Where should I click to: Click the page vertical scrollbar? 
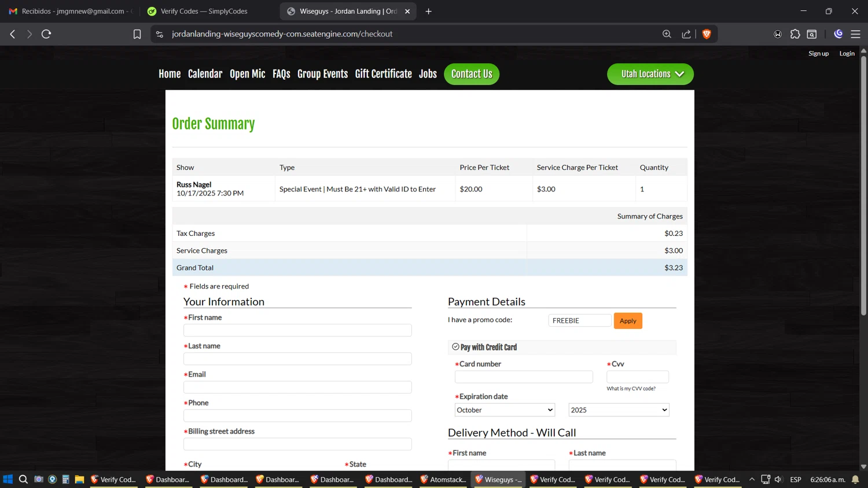coord(863,186)
